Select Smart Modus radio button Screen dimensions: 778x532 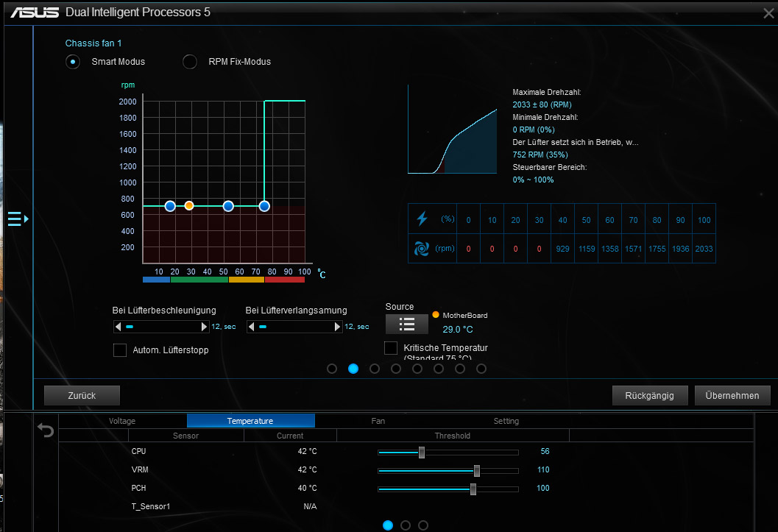pyautogui.click(x=73, y=62)
